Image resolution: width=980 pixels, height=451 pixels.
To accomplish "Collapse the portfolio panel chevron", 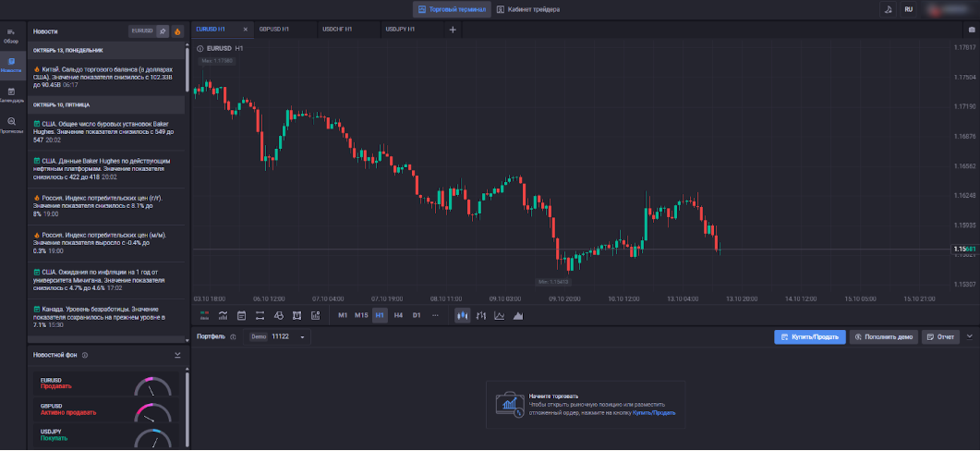I will click(x=970, y=336).
